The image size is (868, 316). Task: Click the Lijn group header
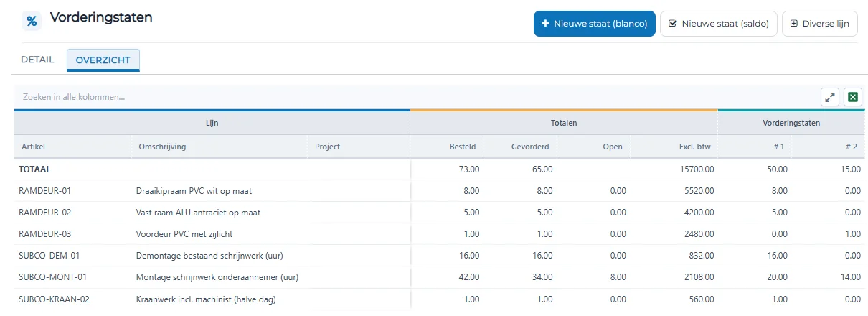point(212,123)
